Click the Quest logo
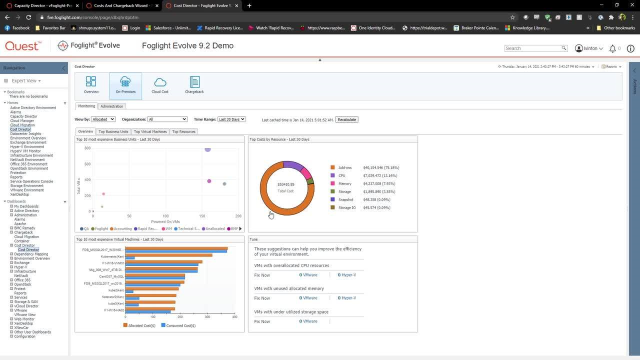This screenshot has height=360, width=640. pyautogui.click(x=23, y=46)
